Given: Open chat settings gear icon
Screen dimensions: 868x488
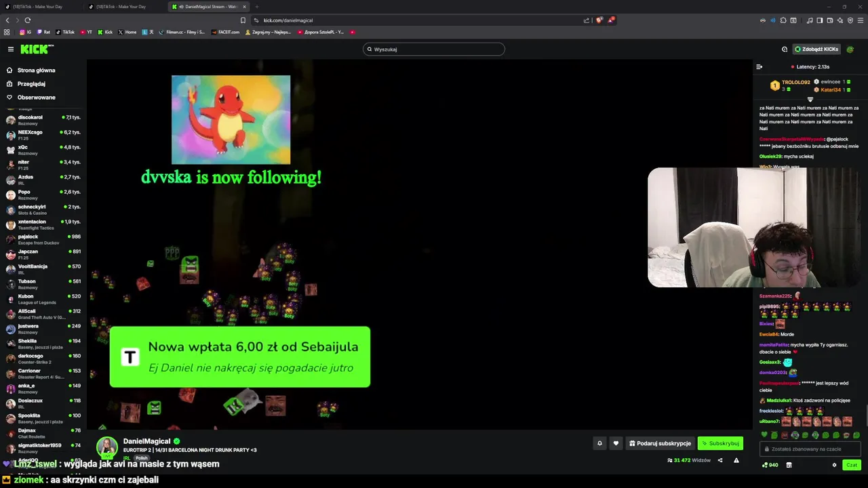Looking at the screenshot, I should [834, 465].
